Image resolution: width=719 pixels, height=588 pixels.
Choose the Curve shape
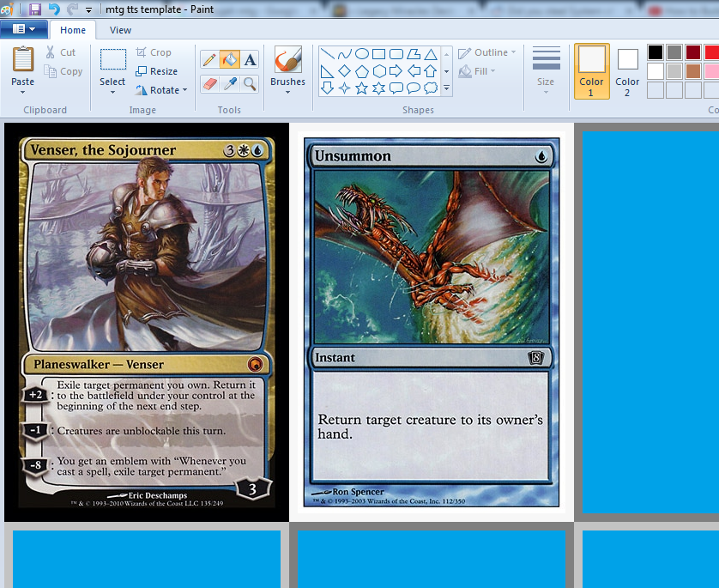pos(344,54)
